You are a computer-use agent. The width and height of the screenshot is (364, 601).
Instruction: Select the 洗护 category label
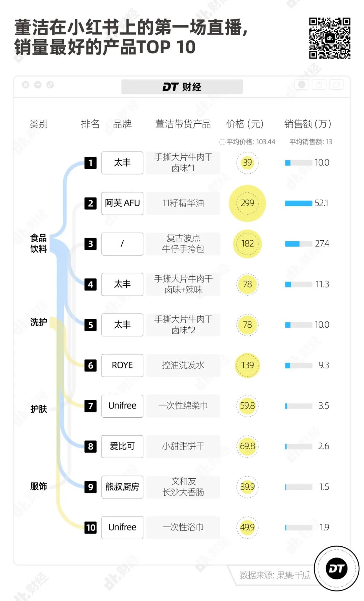pyautogui.click(x=38, y=322)
